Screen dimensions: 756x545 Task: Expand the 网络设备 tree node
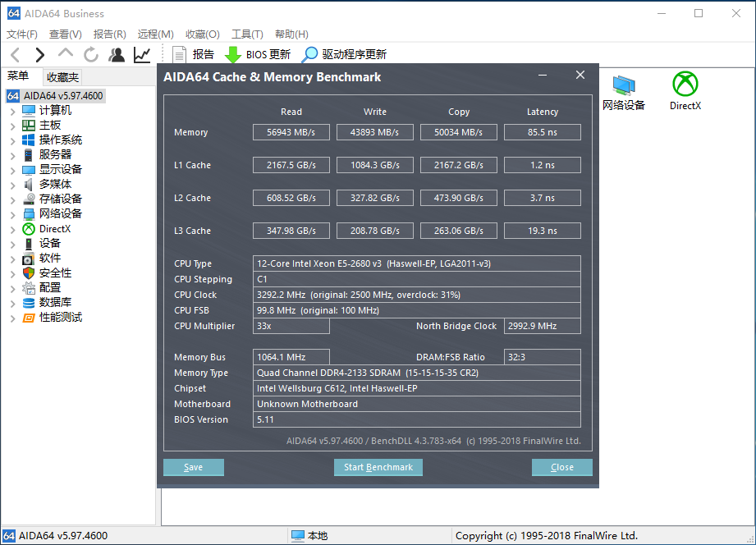[x=13, y=214]
